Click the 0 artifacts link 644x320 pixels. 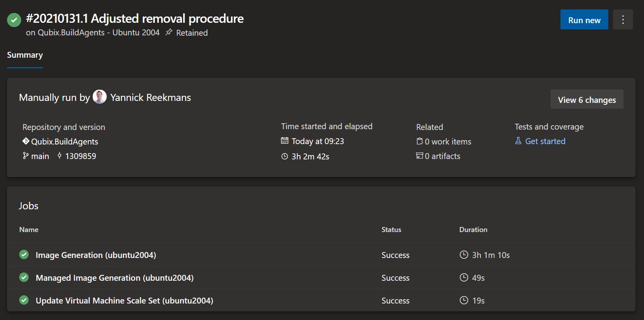click(442, 156)
